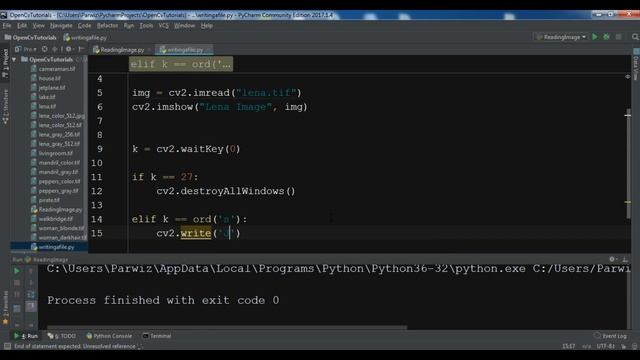Select walkbridge.tif in project tree
Viewport: 640px width, 360px height.
click(x=56, y=219)
